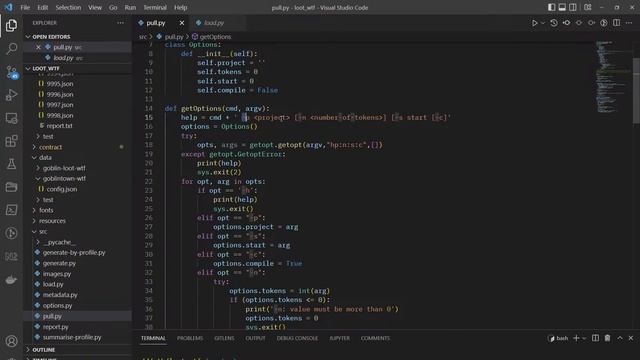
Task: Switch to the Problems panel tab
Action: pyautogui.click(x=190, y=338)
